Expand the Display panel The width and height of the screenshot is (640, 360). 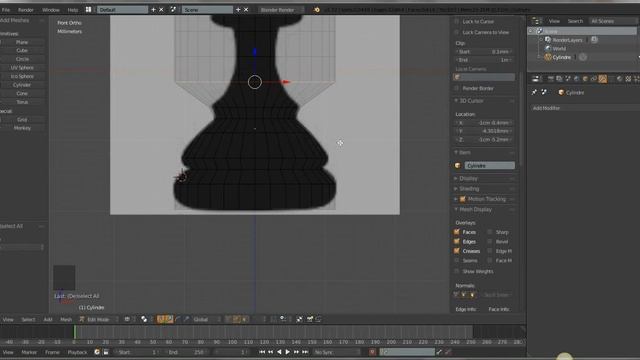click(456, 178)
